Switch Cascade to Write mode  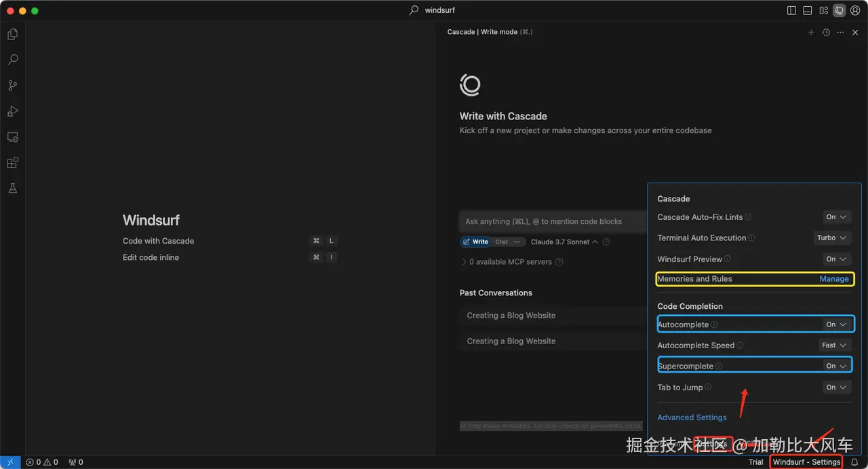tap(476, 242)
